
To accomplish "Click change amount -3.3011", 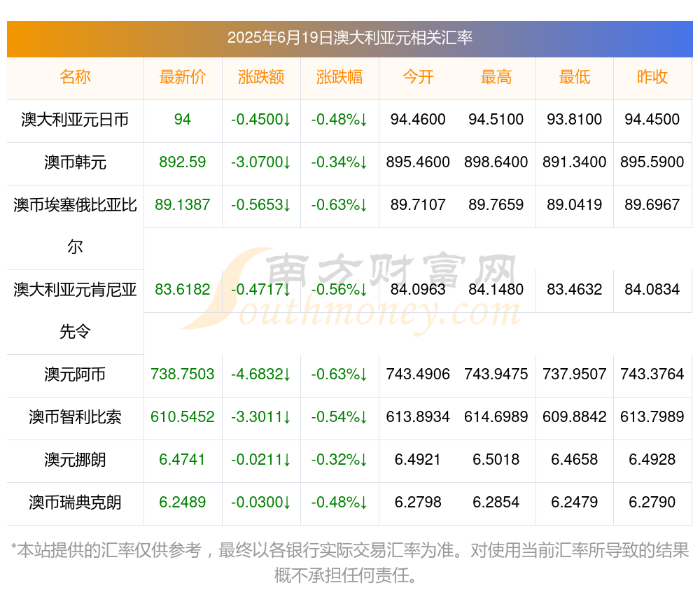I will coord(260,416).
